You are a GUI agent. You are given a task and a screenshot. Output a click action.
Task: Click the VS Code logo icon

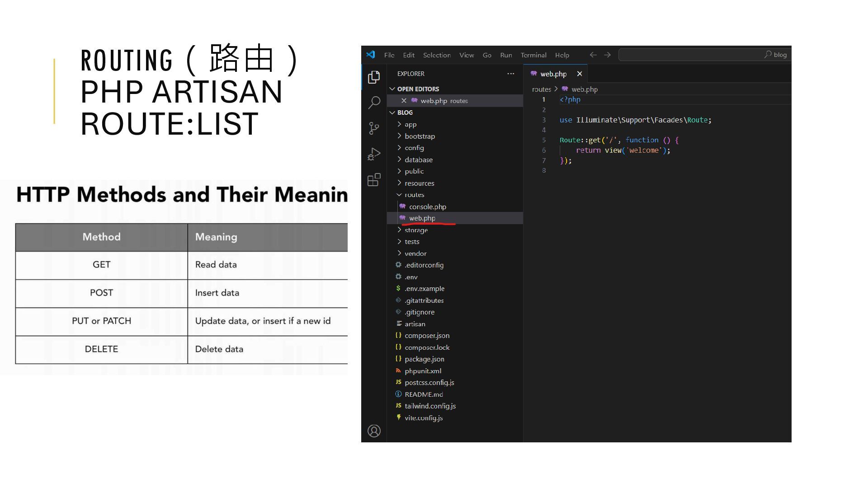click(x=371, y=55)
